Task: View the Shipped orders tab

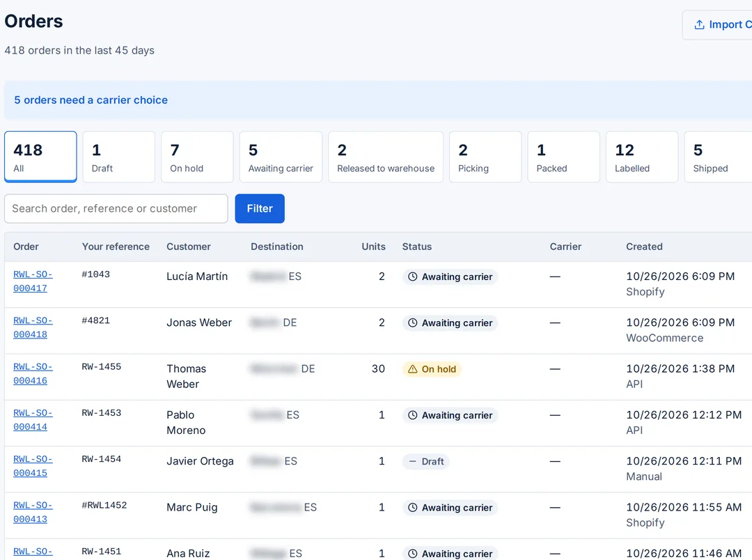Action: pyautogui.click(x=719, y=157)
